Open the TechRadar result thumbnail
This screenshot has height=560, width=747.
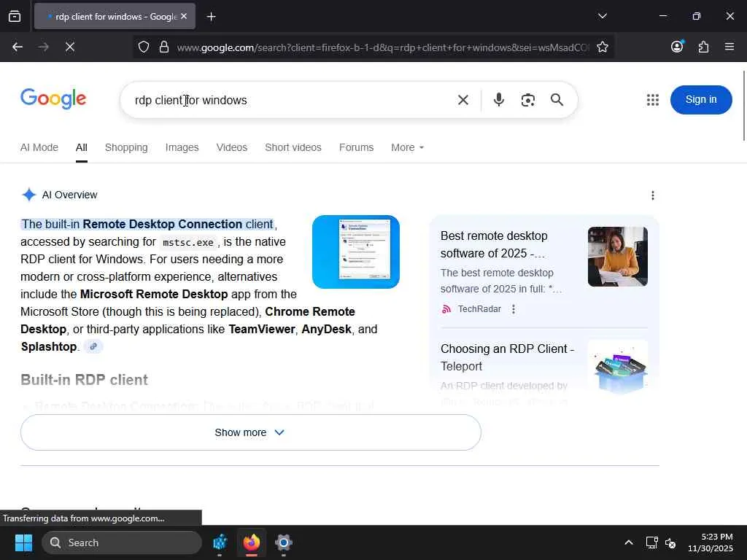coord(617,257)
